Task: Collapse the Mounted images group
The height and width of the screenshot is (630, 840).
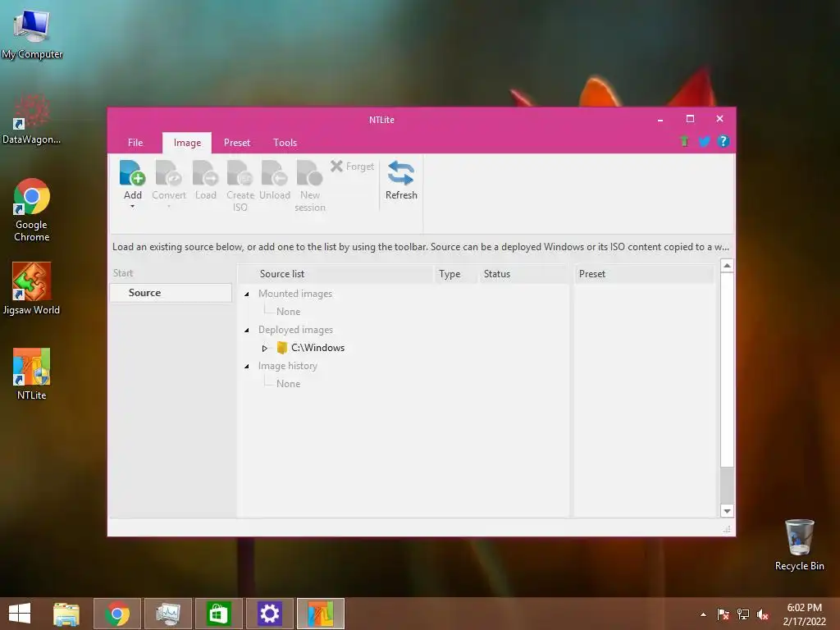Action: pos(246,294)
